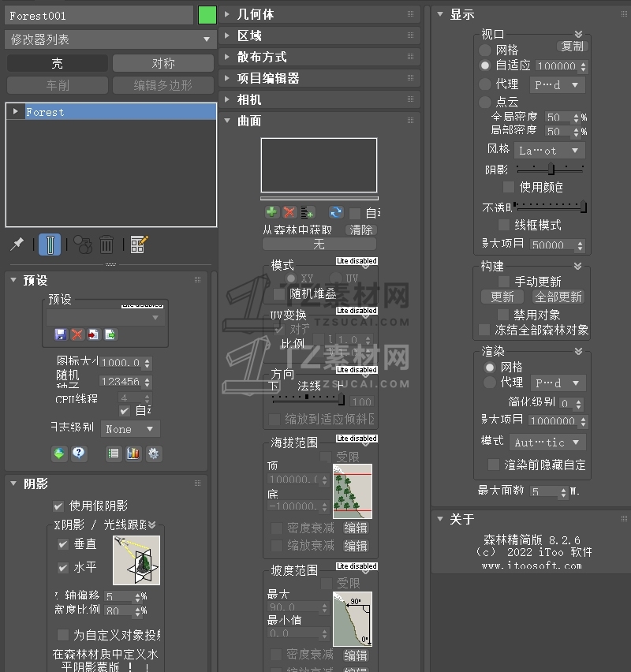Click the fake shadow light tracking diagram
The width and height of the screenshot is (631, 672).
point(136,561)
